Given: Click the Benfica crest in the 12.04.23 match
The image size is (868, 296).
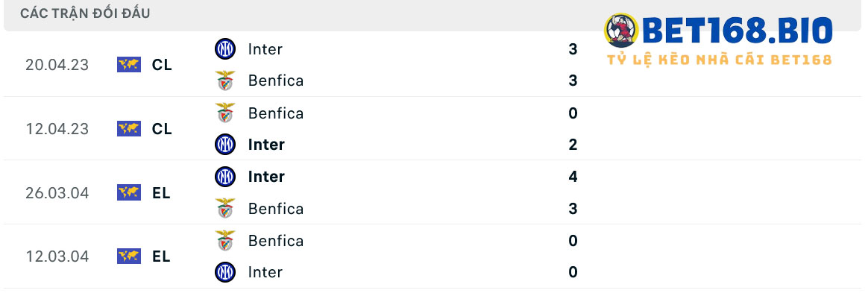Looking at the screenshot, I should click(x=224, y=113).
